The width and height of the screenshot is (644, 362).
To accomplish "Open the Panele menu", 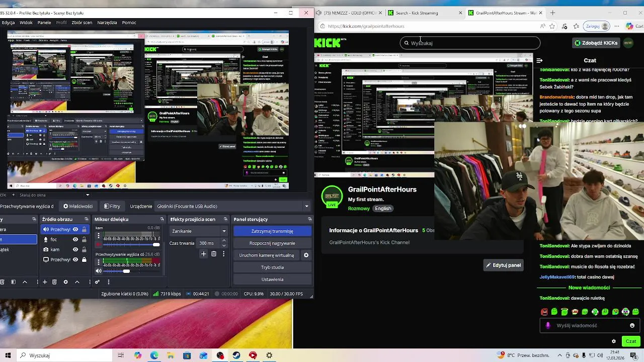I will coord(44,23).
